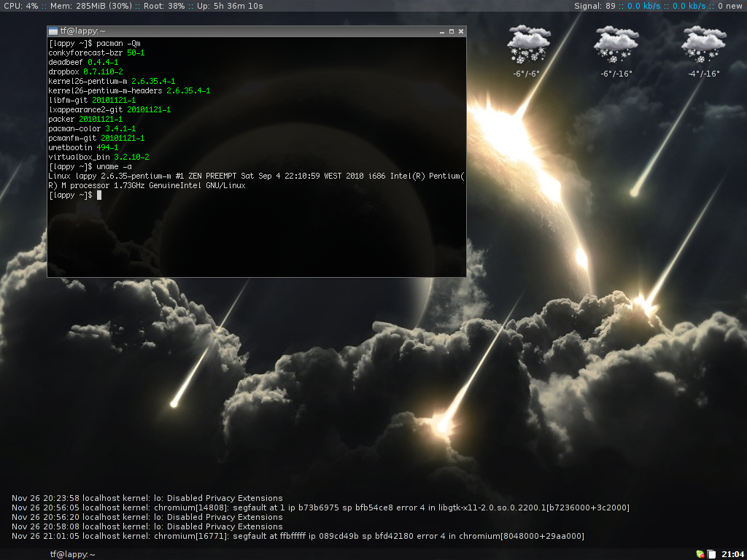Click the 'pcmanfm-git 20101121-1' line
The height and width of the screenshot is (560, 747).
tap(96, 139)
